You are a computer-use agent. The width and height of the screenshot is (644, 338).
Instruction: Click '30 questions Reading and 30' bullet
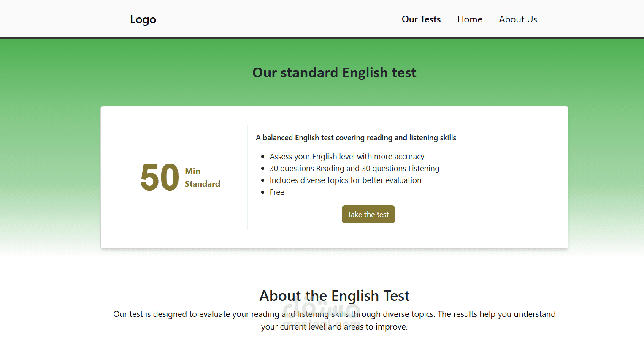click(x=354, y=169)
